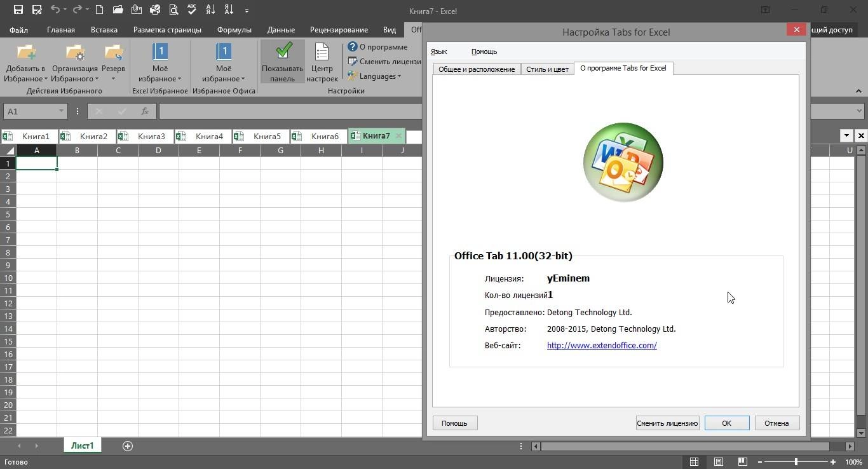This screenshot has height=469, width=868.
Task: Click zoom in plus in status bar
Action: click(833, 462)
